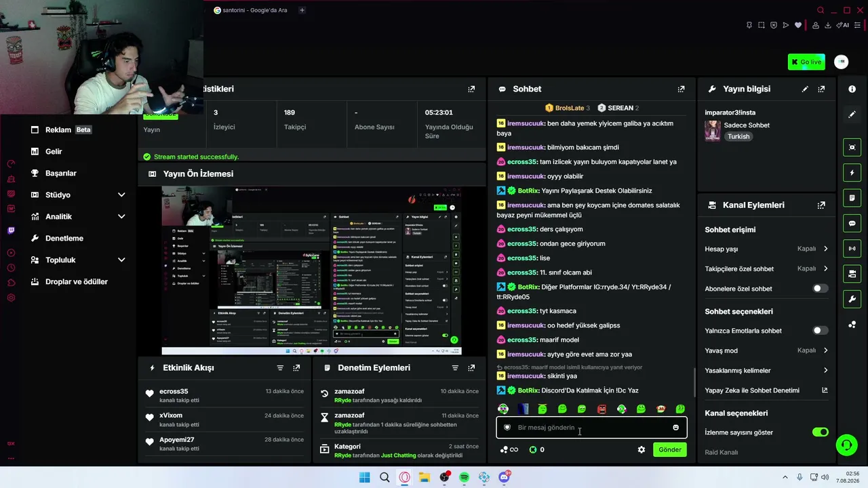This screenshot has height=488, width=868.
Task: Go to Gelir menu item
Action: pyautogui.click(x=54, y=151)
